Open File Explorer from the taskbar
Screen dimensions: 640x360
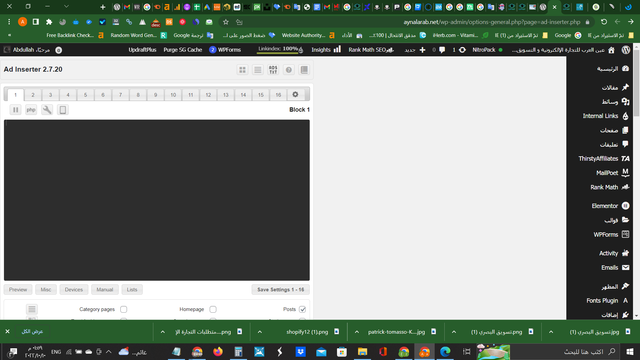(362, 352)
